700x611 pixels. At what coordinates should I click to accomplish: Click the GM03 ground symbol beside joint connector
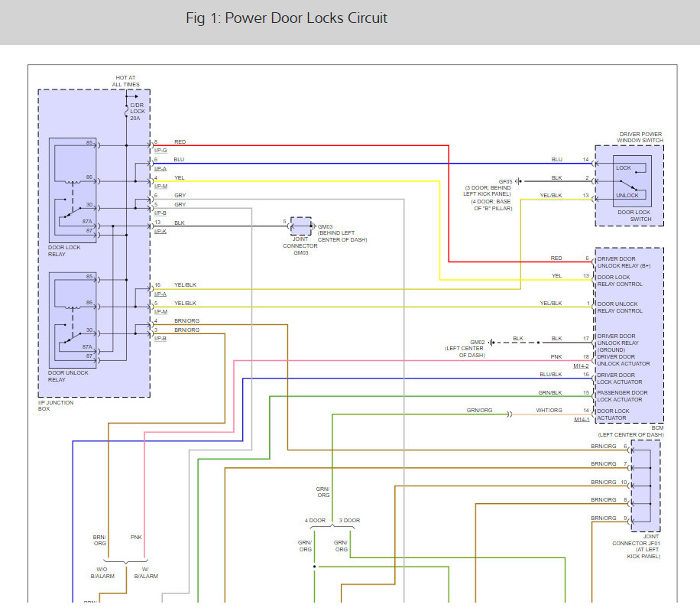[314, 226]
